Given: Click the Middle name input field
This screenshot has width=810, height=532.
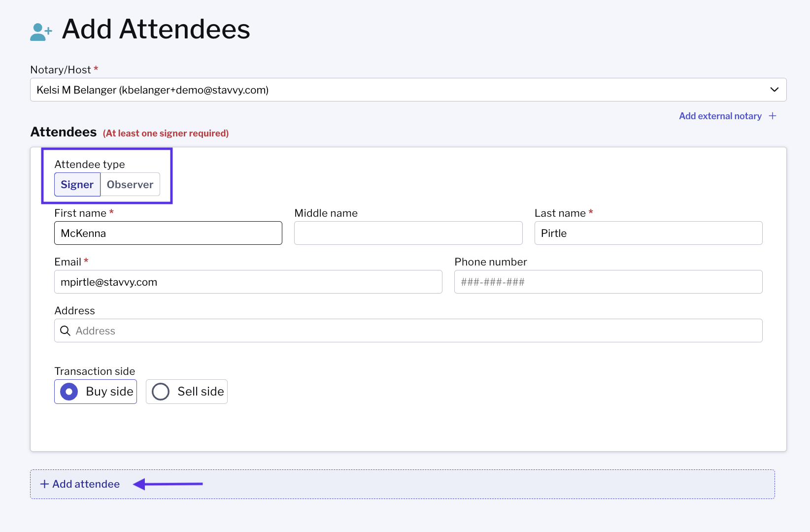Looking at the screenshot, I should [x=408, y=233].
